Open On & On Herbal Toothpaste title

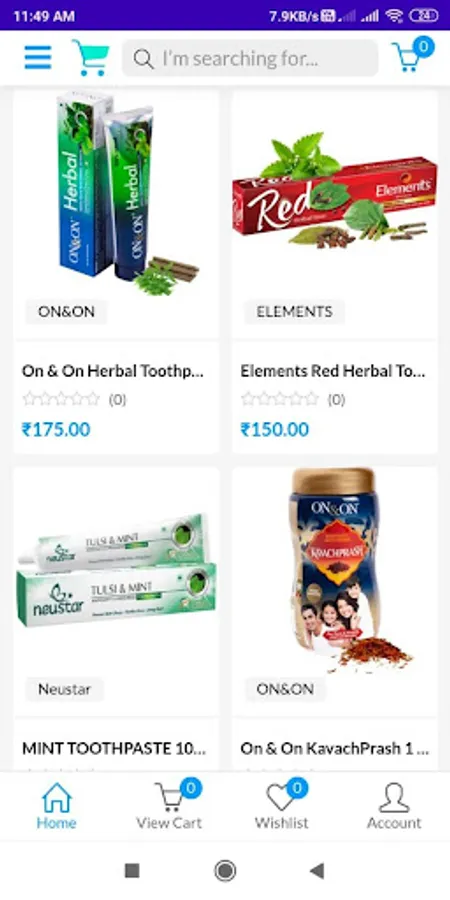pyautogui.click(x=113, y=371)
